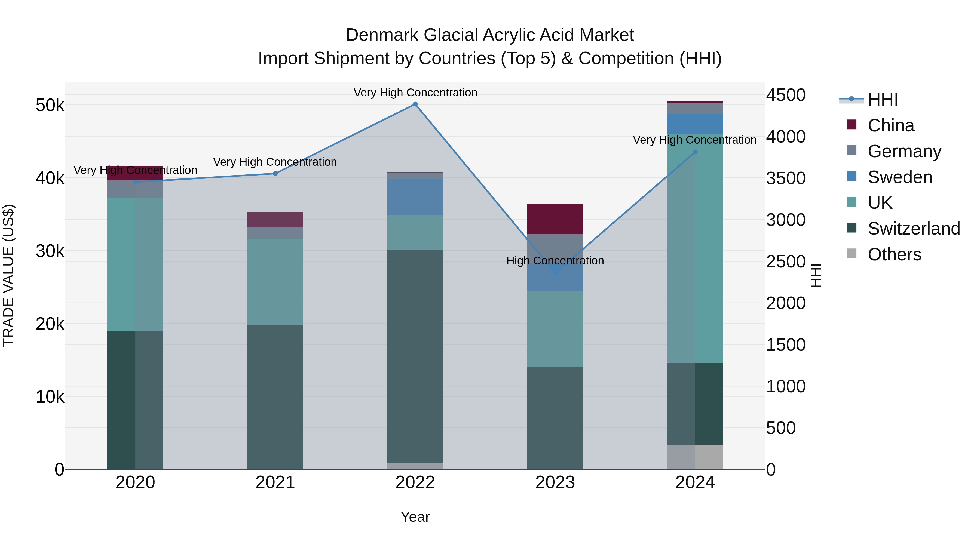Click the 'High Concentration' annotation at 2023
The height and width of the screenshot is (551, 980).
coord(555,261)
